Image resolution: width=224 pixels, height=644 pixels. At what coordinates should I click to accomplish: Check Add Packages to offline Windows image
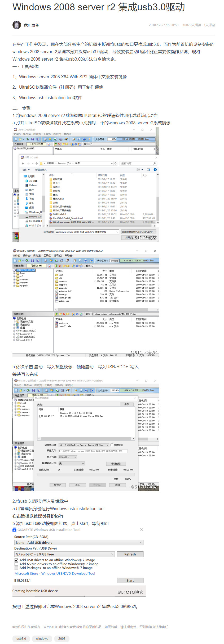click(x=16, y=568)
